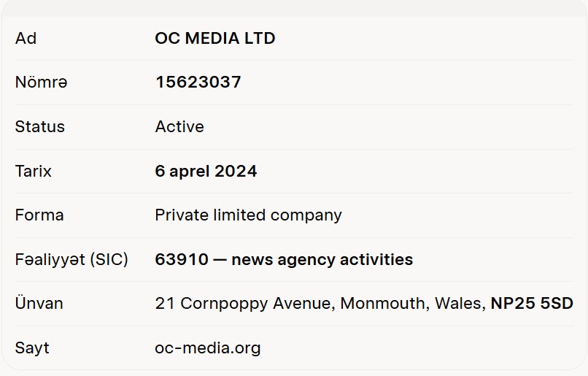The width and height of the screenshot is (588, 376).
Task: Click the SIC code number 63910
Action: tap(182, 259)
